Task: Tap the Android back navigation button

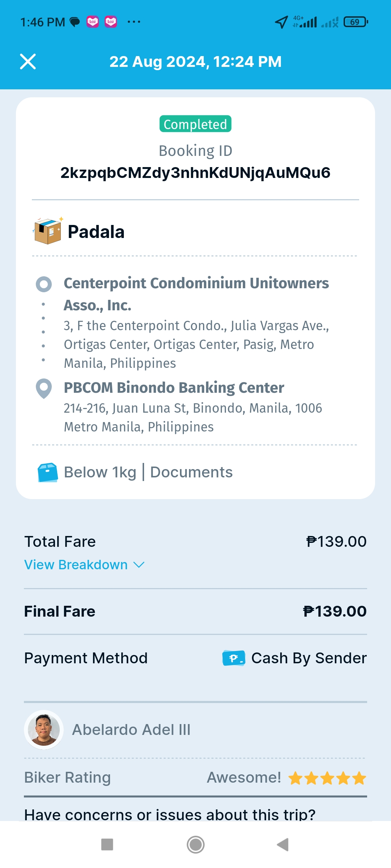Action: 283,845
